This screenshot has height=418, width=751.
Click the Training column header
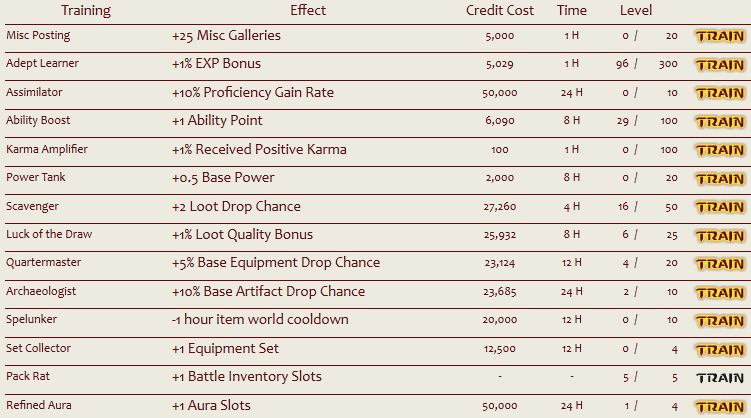click(86, 11)
